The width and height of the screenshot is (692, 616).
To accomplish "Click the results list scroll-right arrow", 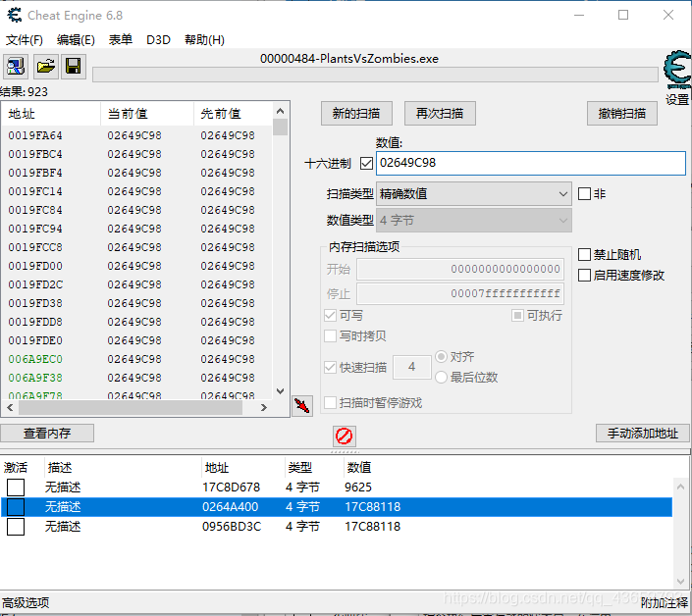I will point(264,407).
